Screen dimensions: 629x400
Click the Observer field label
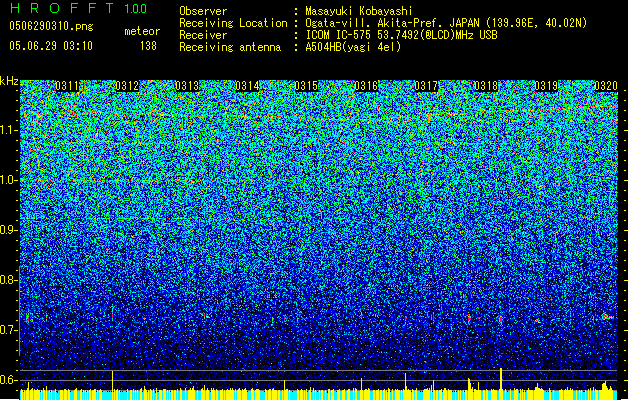203,11
